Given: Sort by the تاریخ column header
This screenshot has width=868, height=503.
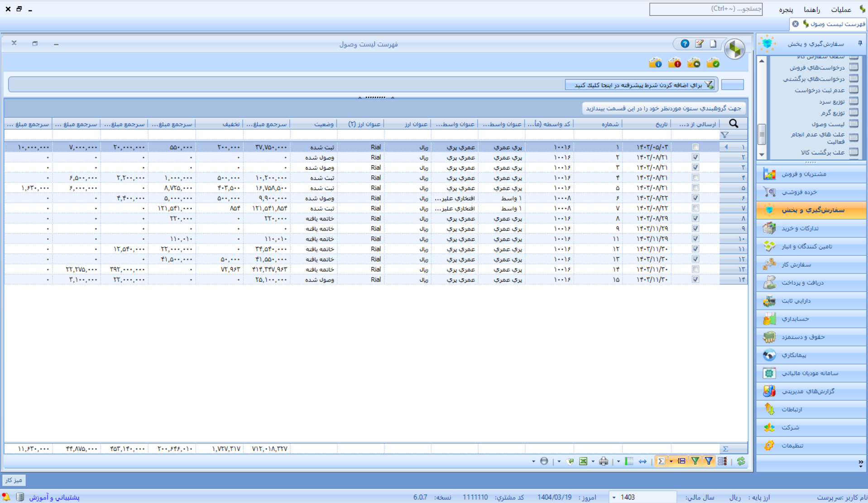Looking at the screenshot, I should [x=647, y=124].
